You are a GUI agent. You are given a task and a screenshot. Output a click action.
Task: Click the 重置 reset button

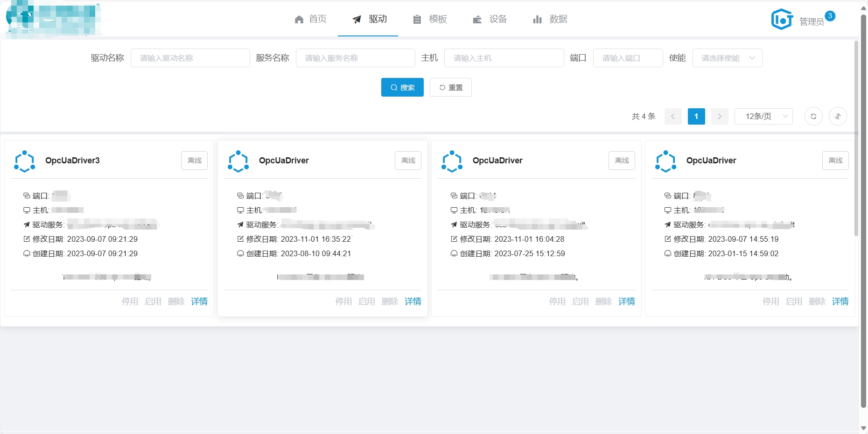pos(451,87)
